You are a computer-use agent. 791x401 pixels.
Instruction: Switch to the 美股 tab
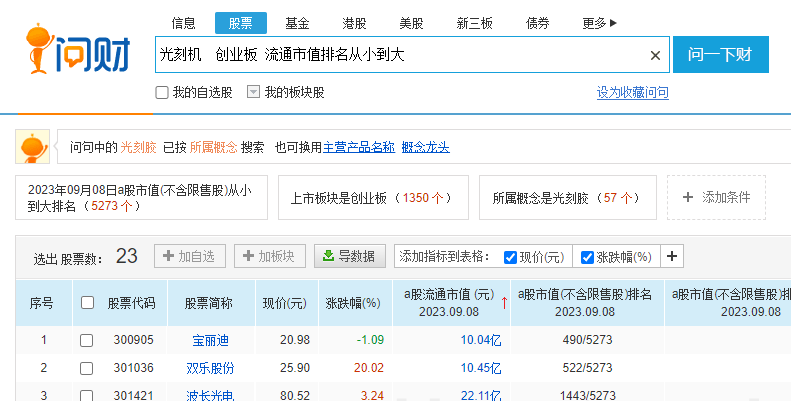(x=411, y=23)
